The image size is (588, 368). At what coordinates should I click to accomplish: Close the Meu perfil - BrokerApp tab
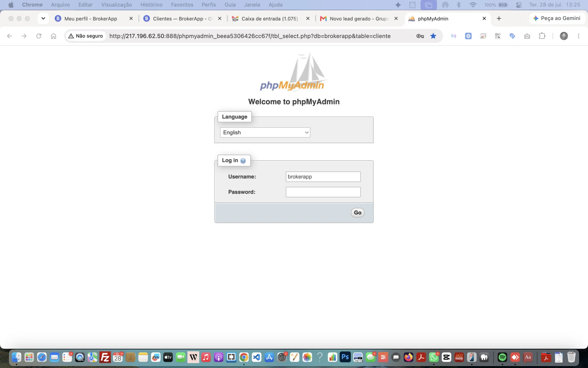[x=131, y=18]
